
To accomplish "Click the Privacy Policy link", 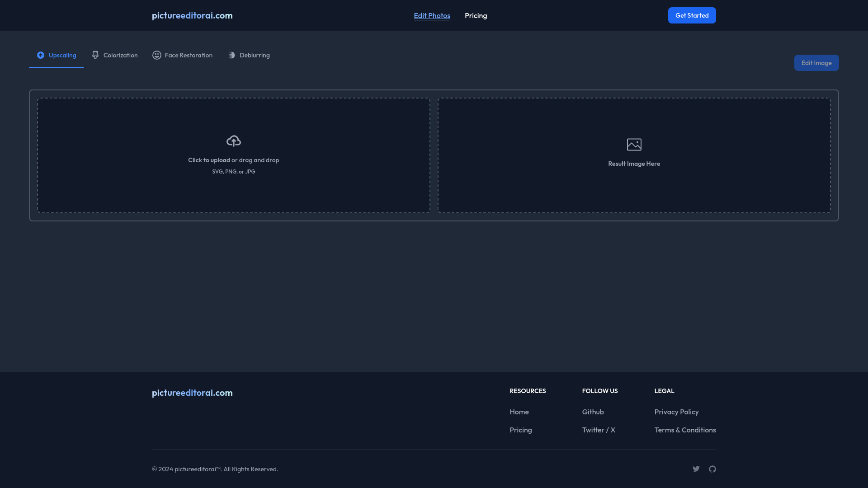I will point(677,413).
